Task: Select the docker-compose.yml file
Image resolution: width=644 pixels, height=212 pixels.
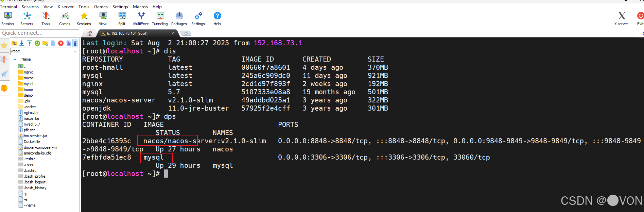Action: pyautogui.click(x=38, y=147)
